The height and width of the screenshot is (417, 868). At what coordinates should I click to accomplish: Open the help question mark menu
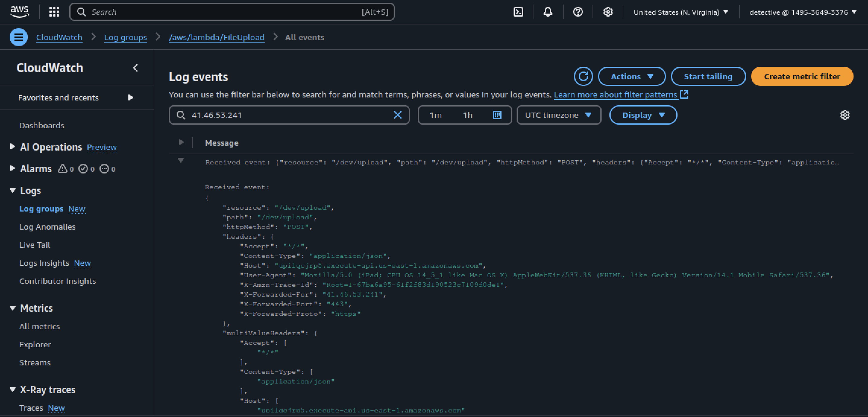point(578,12)
